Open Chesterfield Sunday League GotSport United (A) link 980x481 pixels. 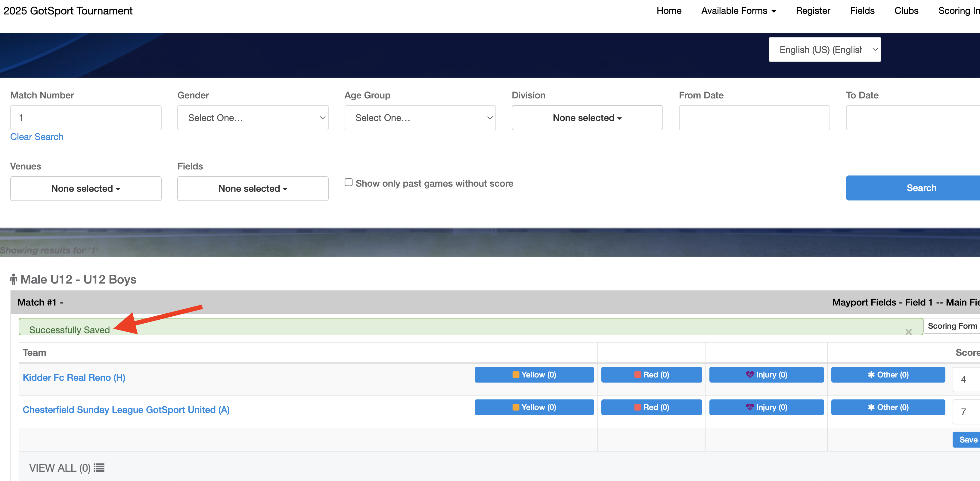[126, 410]
